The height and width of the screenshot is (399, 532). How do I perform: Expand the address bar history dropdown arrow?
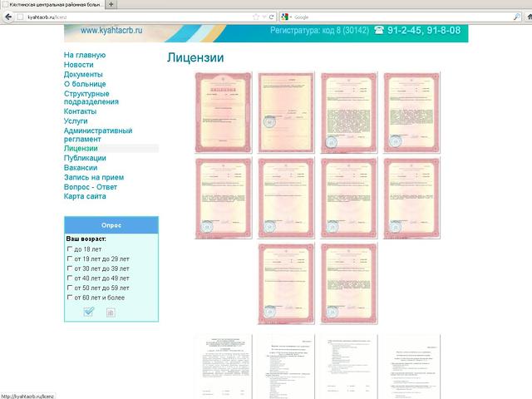(x=264, y=17)
